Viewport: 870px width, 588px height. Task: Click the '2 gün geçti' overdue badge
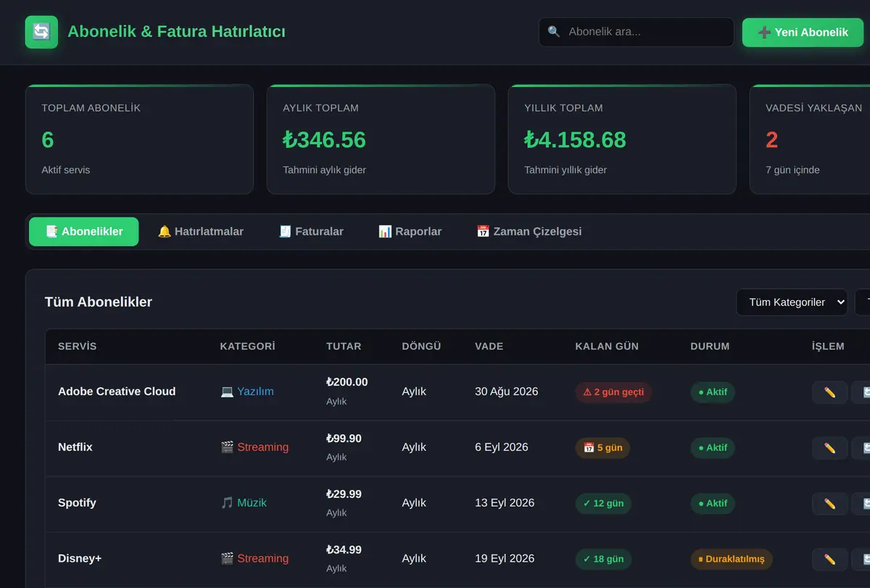tap(613, 392)
